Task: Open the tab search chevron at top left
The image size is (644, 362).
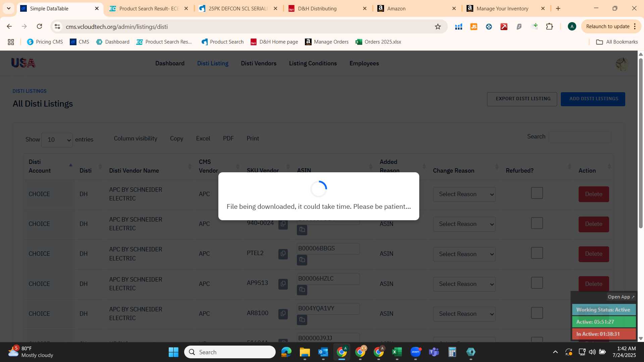Action: click(x=9, y=8)
